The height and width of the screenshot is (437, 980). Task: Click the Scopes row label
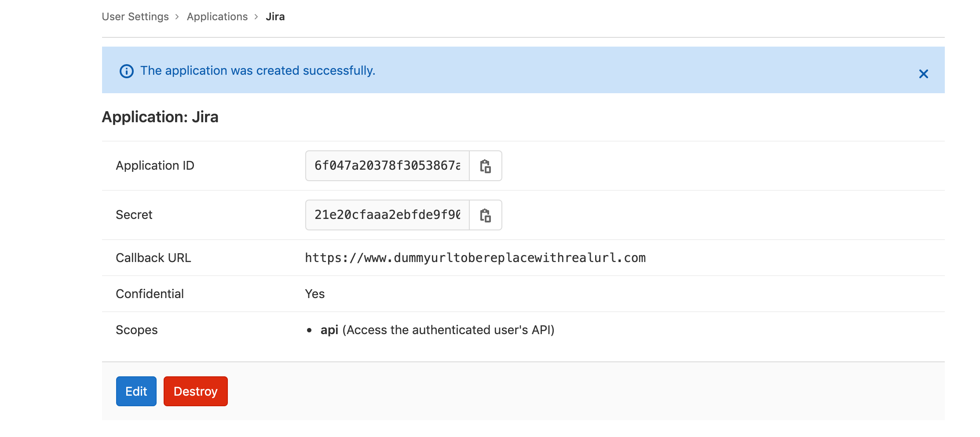click(136, 330)
